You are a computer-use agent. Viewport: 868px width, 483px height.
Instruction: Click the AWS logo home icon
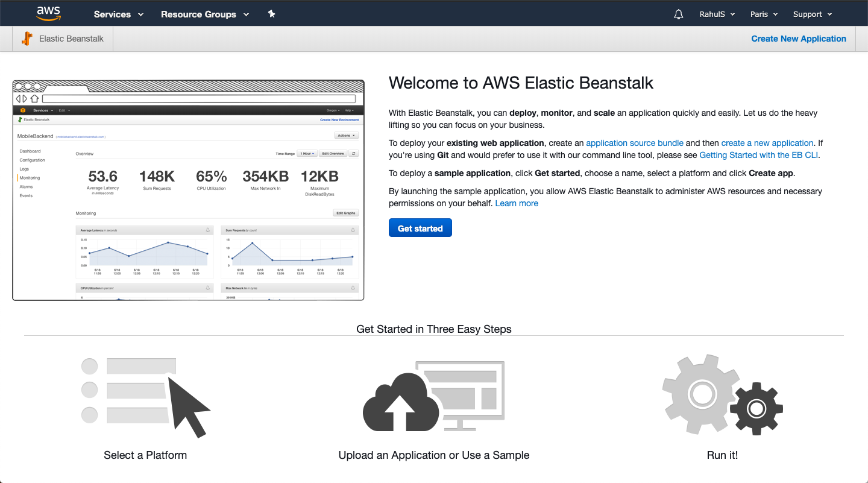pos(48,13)
